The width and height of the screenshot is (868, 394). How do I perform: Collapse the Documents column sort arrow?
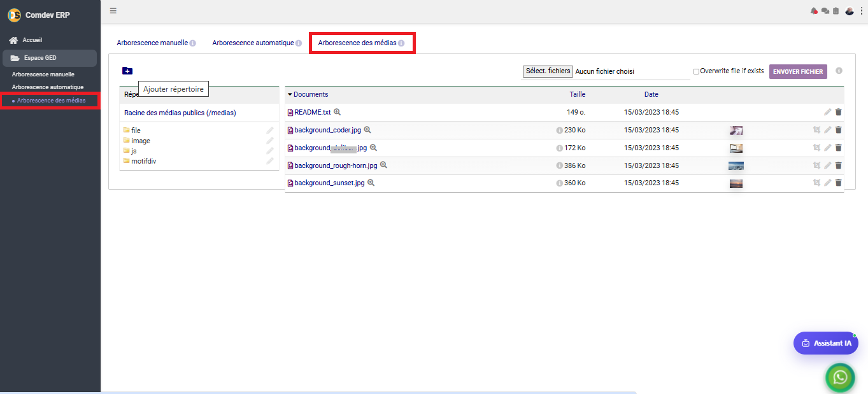click(x=290, y=94)
